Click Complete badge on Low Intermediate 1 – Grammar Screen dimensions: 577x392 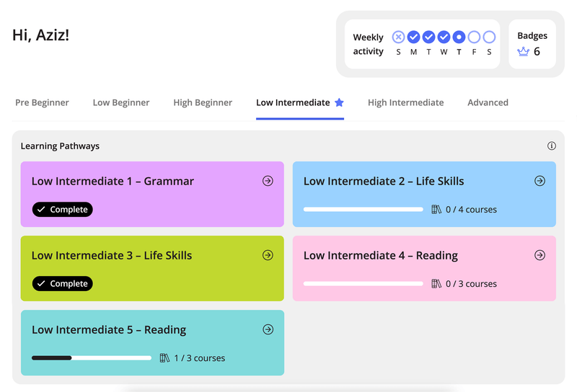[63, 210]
